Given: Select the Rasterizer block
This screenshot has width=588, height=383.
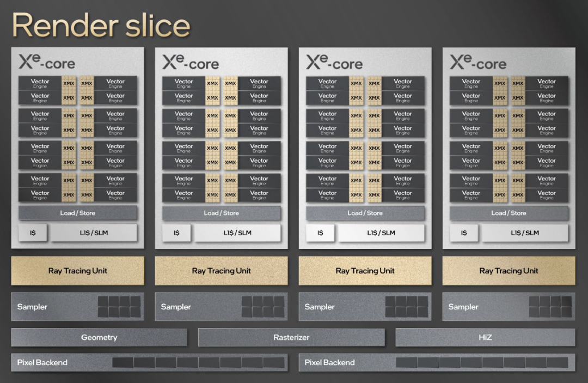Looking at the screenshot, I should coord(291,337).
